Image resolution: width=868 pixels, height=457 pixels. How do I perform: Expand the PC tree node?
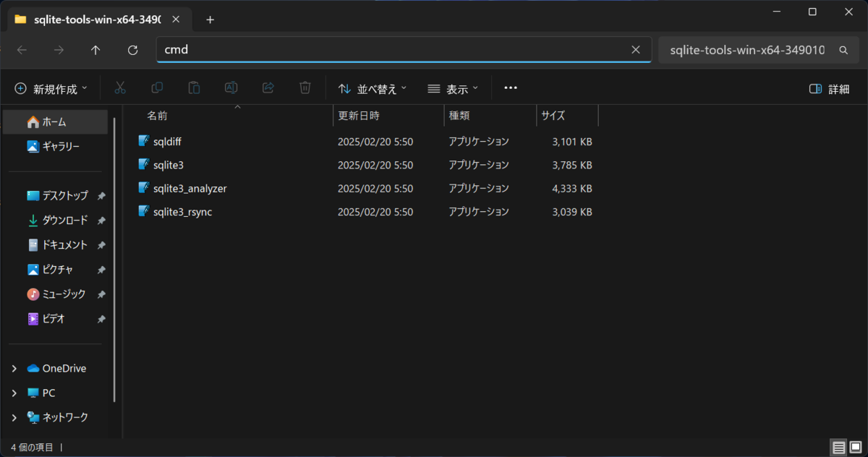[x=14, y=393]
